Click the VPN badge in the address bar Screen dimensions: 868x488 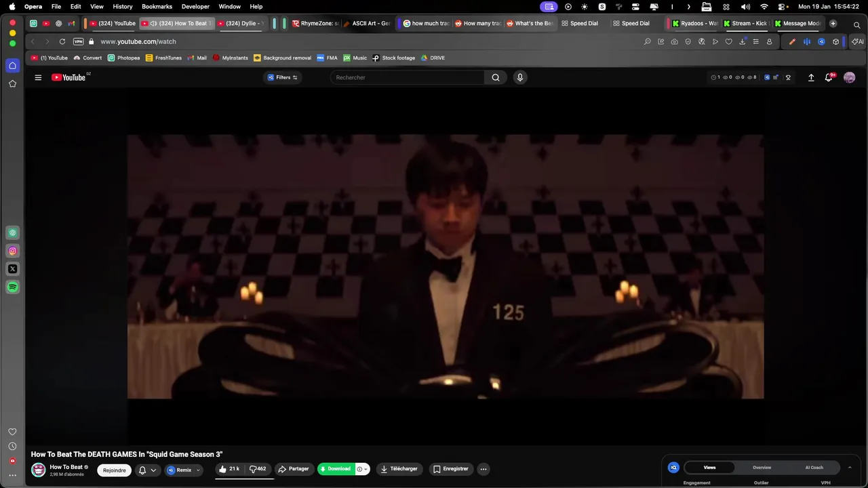point(78,41)
